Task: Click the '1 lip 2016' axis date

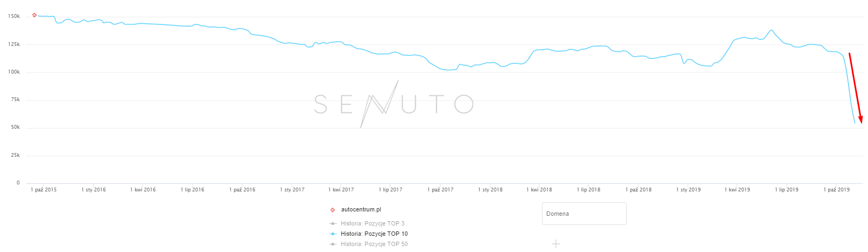Action: pos(193,190)
